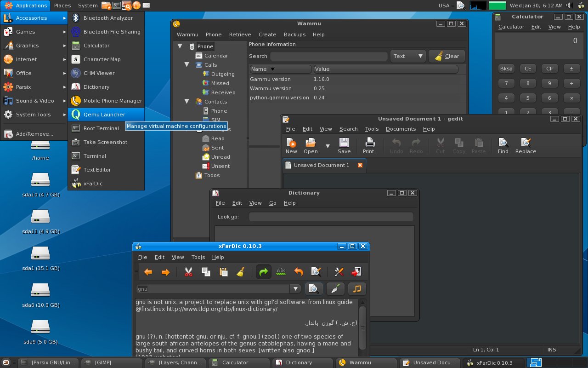
Task: Open Find in gedit toolbar
Action: click(503, 145)
